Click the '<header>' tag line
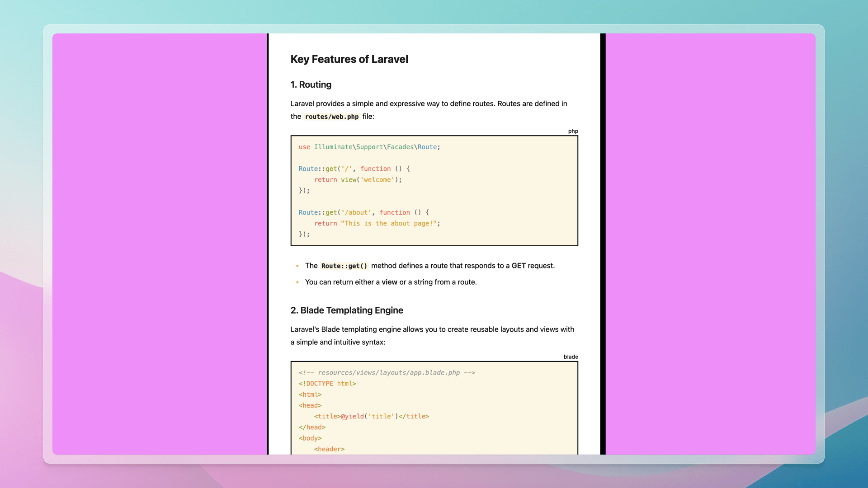 (330, 449)
